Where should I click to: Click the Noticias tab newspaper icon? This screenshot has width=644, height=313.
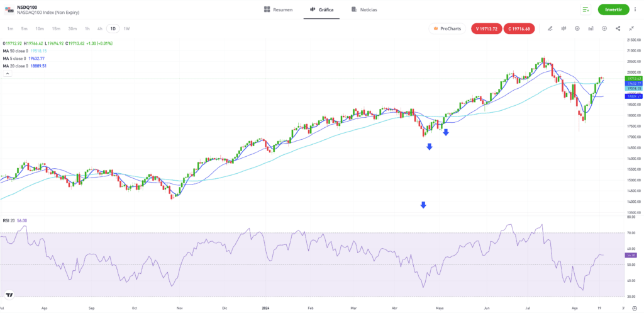[354, 9]
